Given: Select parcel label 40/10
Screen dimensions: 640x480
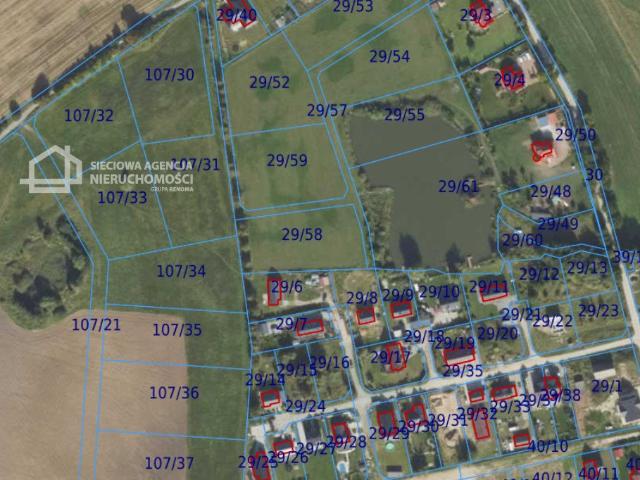Looking at the screenshot, I should click(x=548, y=447).
